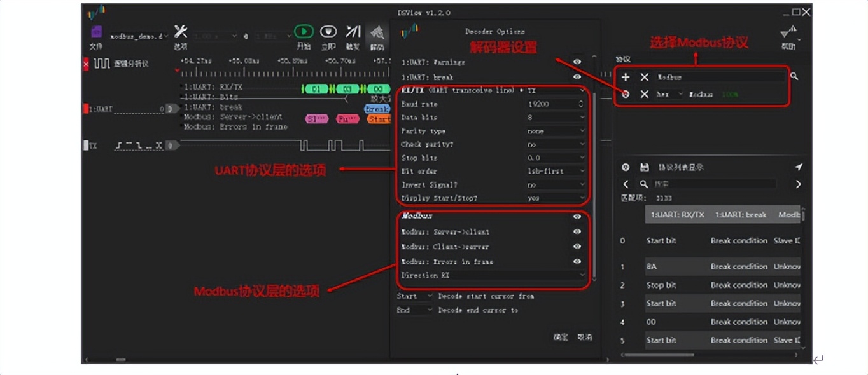Click the save icon in protocol list panel
Screen dimensions: 868x375
(644, 167)
